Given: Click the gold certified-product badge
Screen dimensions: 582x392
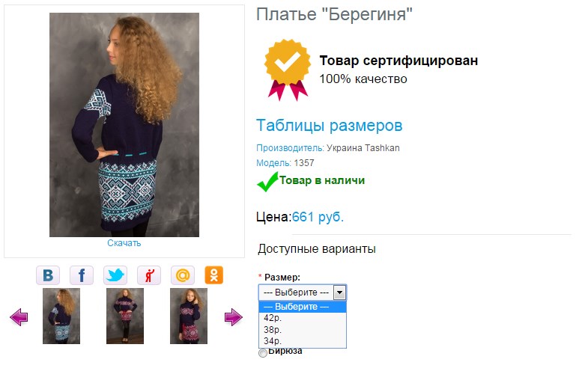Looking at the screenshot, I should coord(288,70).
